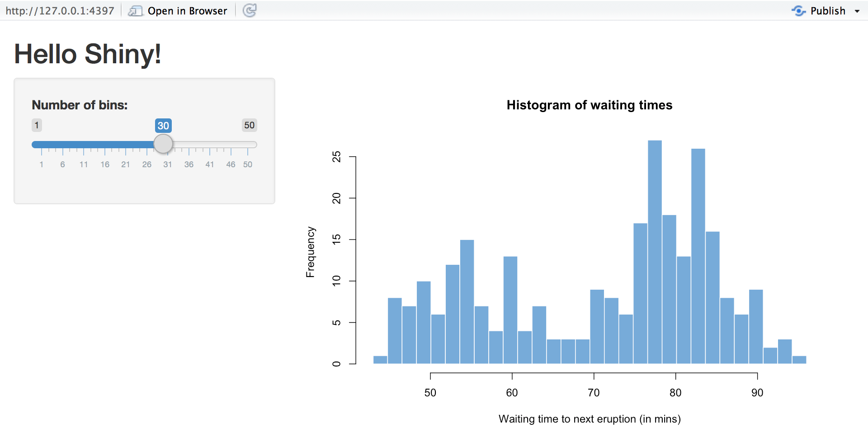Click the Publish button

[827, 10]
